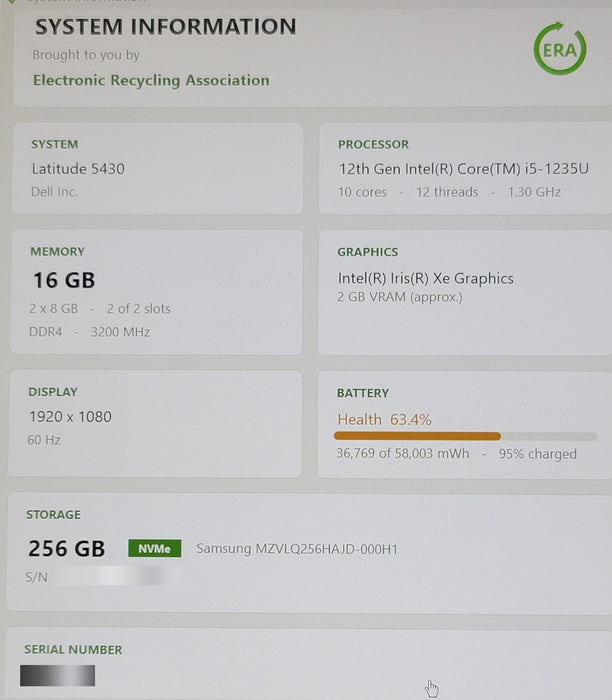Select the GRAPHICS card label
This screenshot has width=612, height=700.
367,252
